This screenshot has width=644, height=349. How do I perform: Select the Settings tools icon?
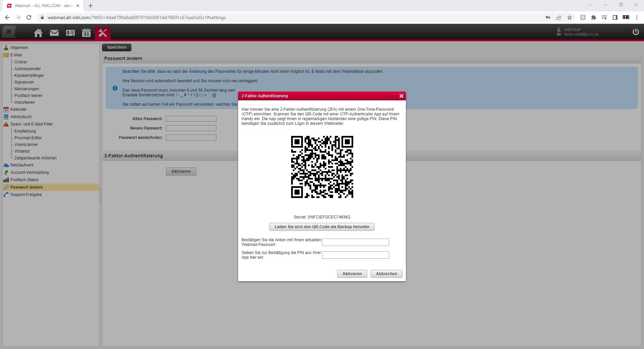[x=103, y=33]
